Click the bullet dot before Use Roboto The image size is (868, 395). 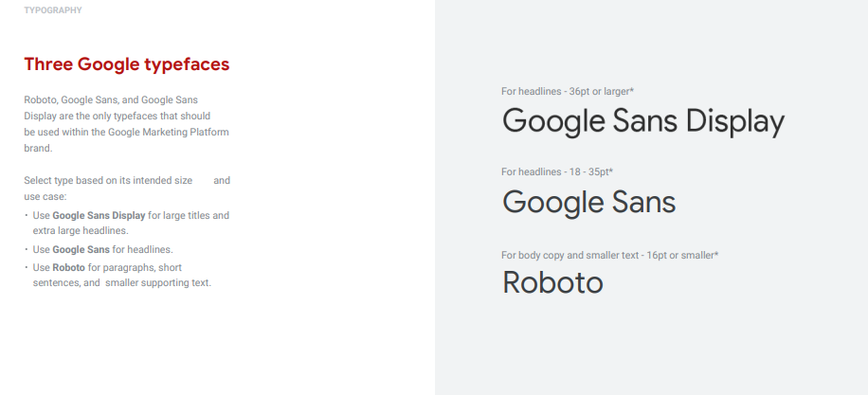coord(26,268)
